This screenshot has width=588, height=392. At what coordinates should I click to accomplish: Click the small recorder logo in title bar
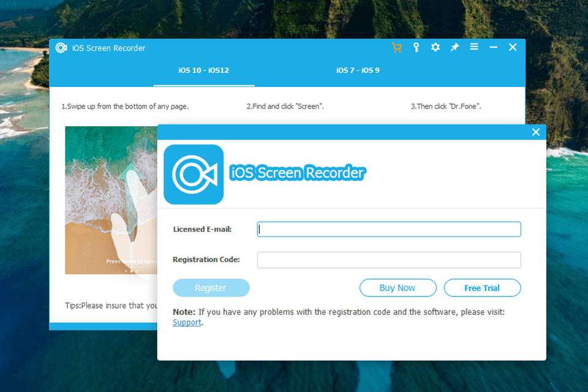(x=61, y=48)
